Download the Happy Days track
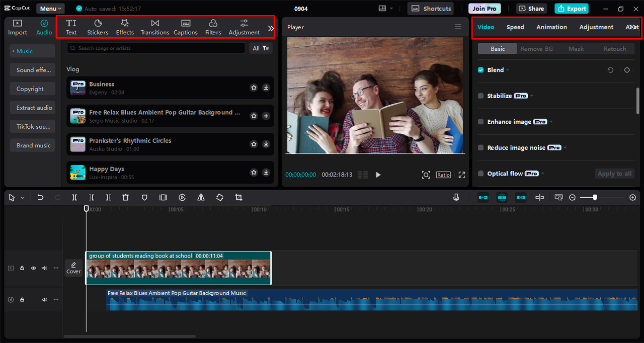The height and width of the screenshot is (343, 644). pos(266,172)
